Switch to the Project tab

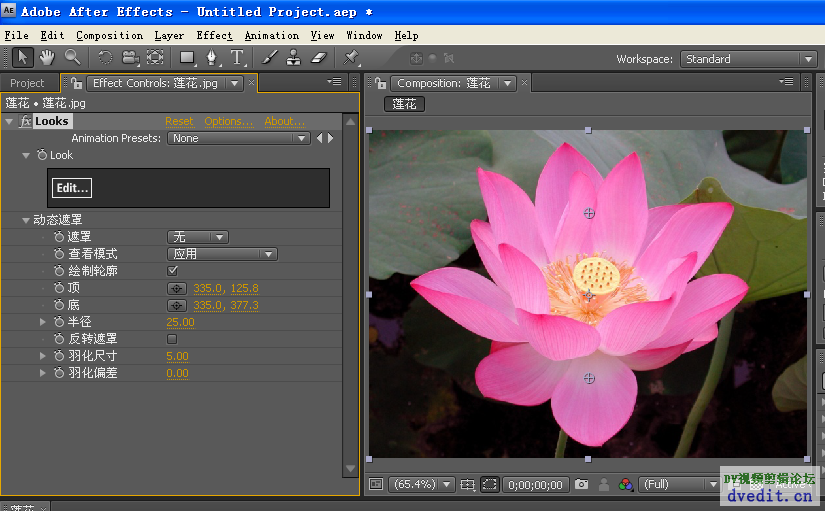pos(27,83)
